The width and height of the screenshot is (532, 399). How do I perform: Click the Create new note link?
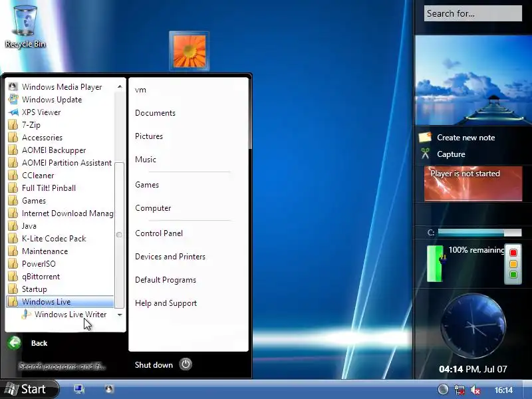point(466,138)
